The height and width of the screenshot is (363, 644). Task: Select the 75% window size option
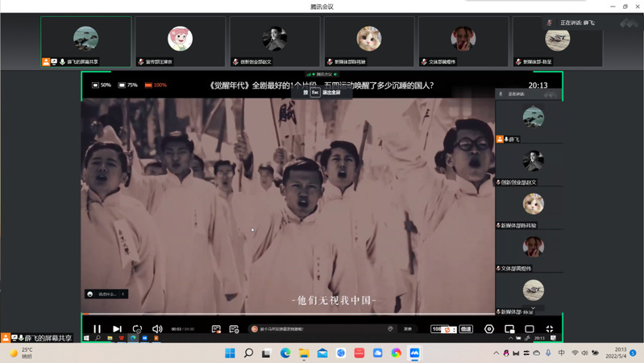[127, 85]
